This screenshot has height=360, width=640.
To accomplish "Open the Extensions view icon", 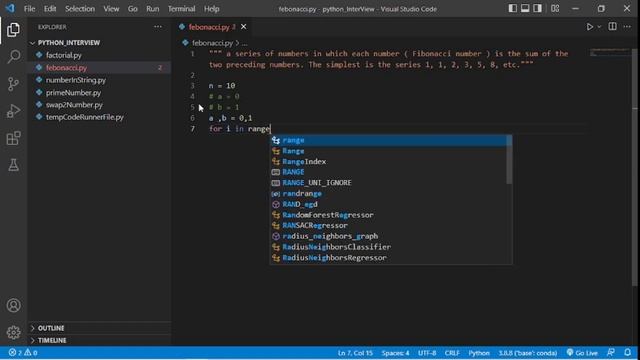I will 13,138.
